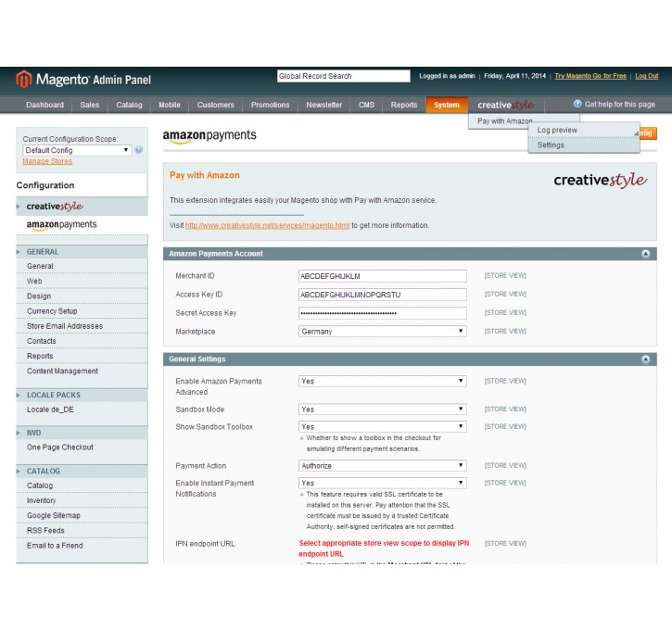Click the Log Out link
Image resolution: width=672 pixels, height=630 pixels.
coord(646,76)
